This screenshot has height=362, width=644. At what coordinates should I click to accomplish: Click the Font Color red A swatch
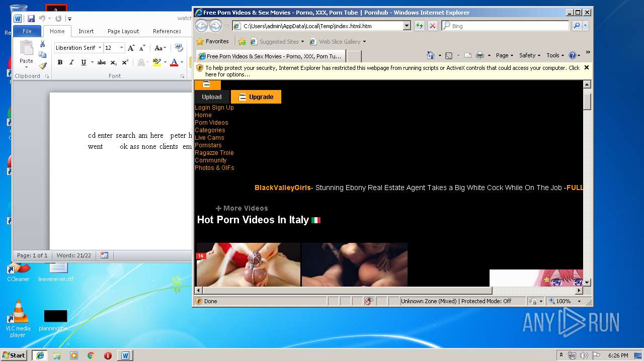[x=174, y=62]
